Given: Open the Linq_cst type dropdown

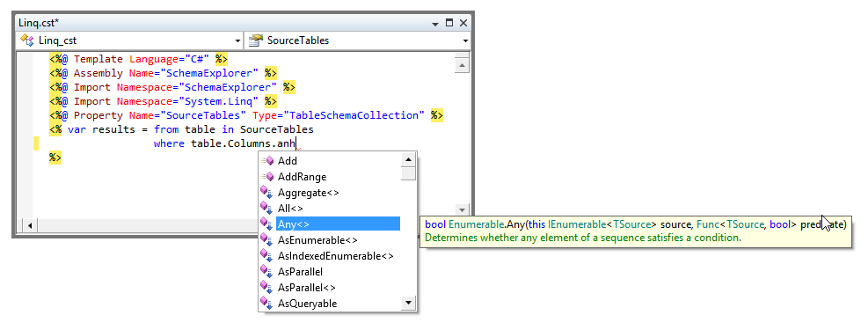Looking at the screenshot, I should [x=237, y=41].
